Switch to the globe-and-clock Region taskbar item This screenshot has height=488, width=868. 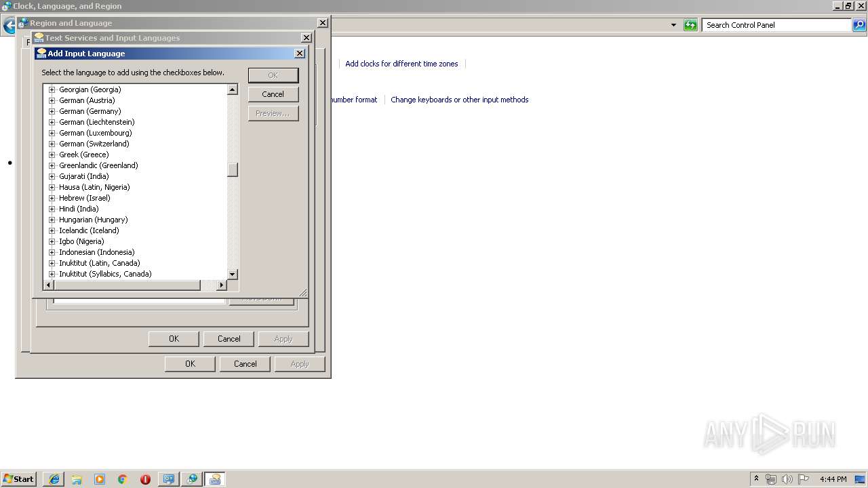coord(192,479)
